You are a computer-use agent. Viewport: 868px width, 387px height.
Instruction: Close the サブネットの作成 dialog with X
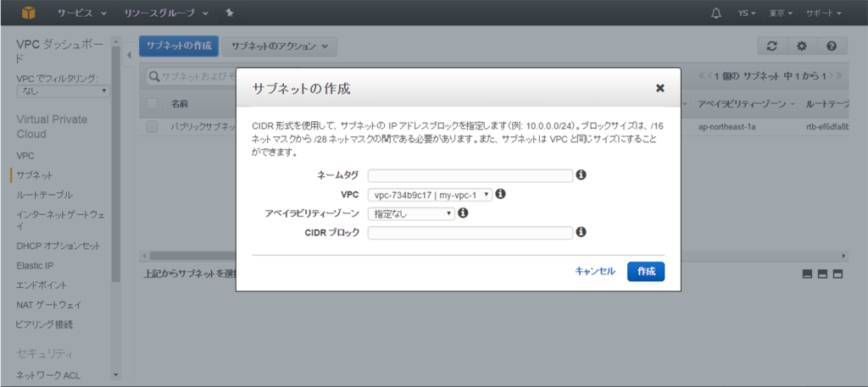pos(659,88)
